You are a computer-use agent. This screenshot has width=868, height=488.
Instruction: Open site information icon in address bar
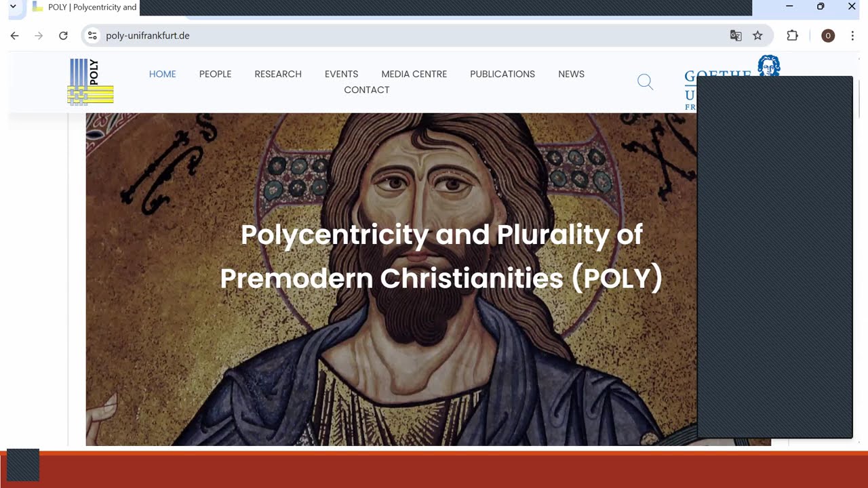tap(93, 35)
